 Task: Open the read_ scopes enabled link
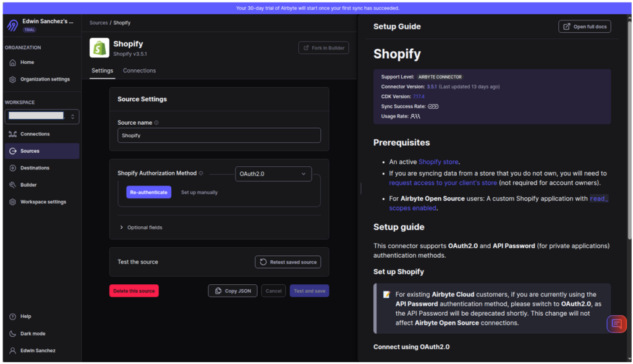[x=412, y=208]
